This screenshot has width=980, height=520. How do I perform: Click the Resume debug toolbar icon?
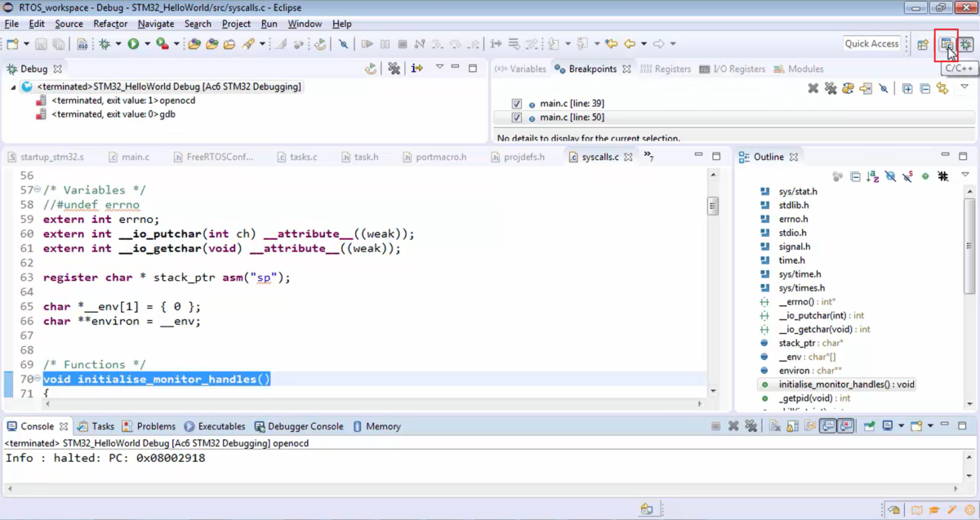[x=367, y=44]
